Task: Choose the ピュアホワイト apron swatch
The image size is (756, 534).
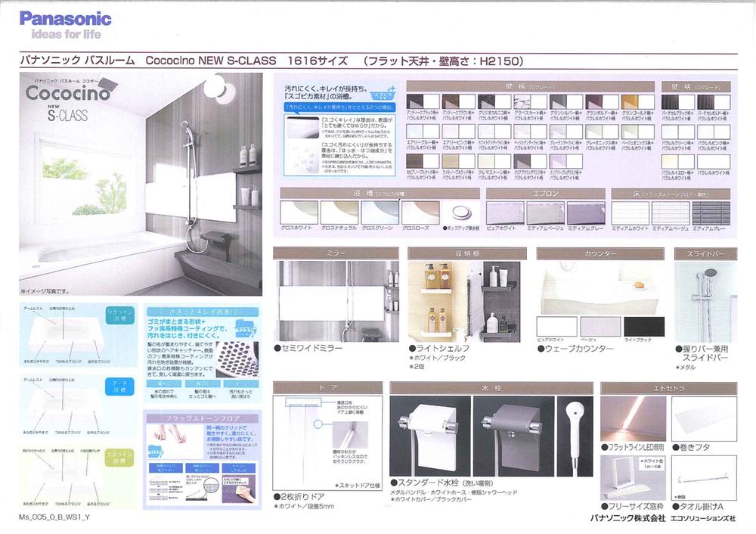Action: [x=505, y=213]
